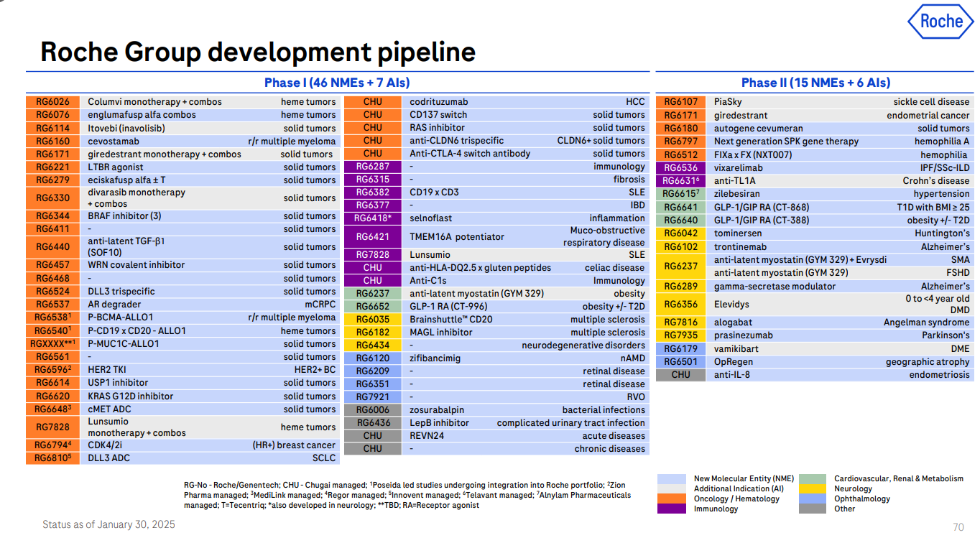This screenshot has width=980, height=538.
Task: Click the New Molecular Entity legend swatch
Action: (672, 478)
